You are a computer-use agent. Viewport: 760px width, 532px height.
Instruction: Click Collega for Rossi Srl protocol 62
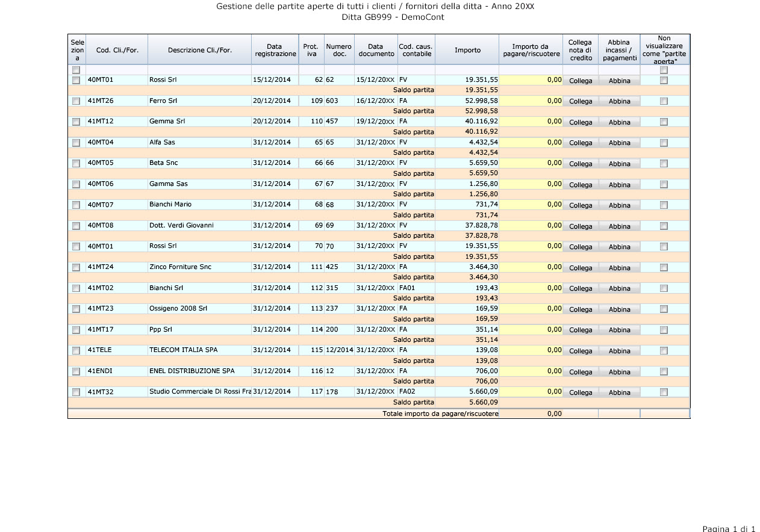(x=581, y=81)
